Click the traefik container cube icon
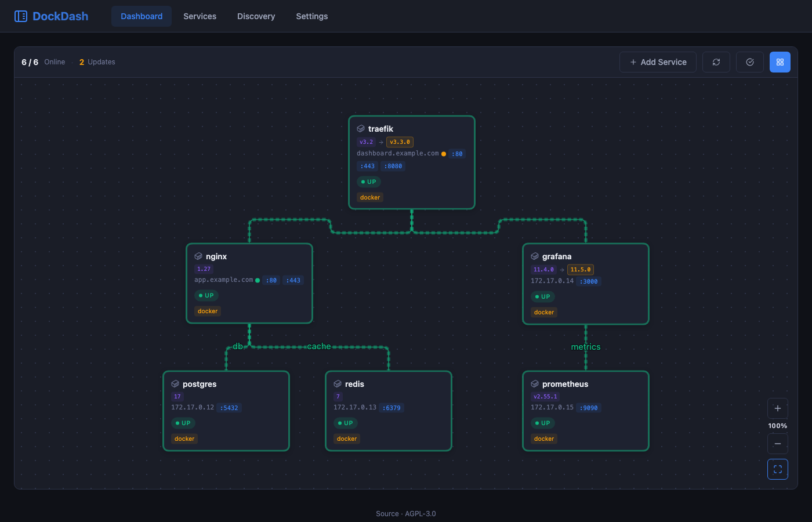This screenshot has height=522, width=812. [361, 129]
